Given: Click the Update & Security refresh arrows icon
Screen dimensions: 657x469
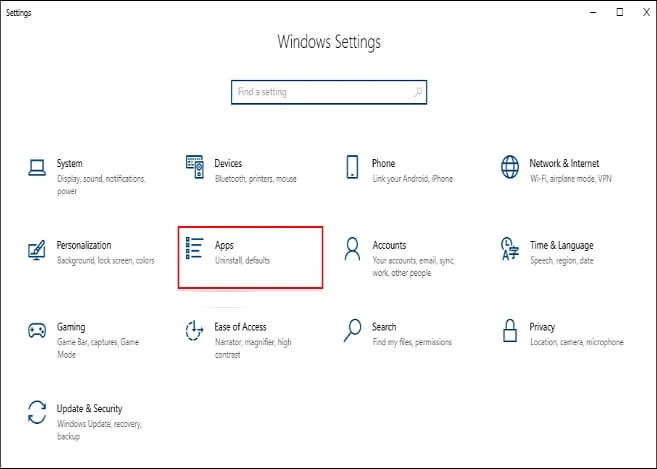Looking at the screenshot, I should pyautogui.click(x=37, y=412).
